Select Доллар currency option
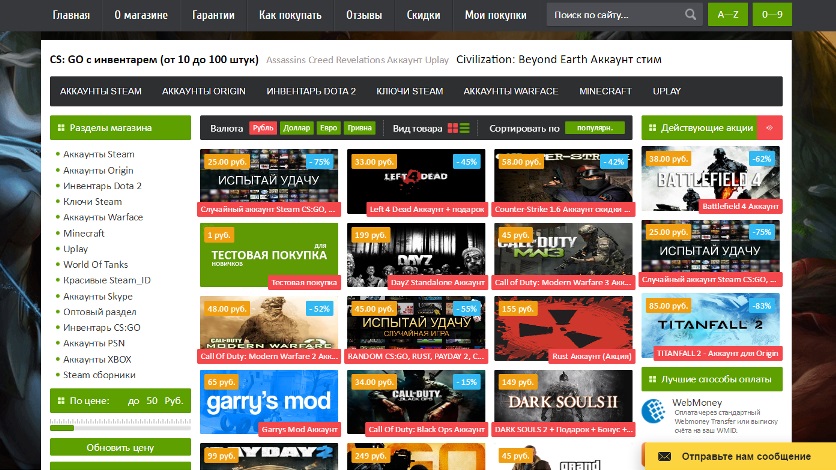 [296, 129]
